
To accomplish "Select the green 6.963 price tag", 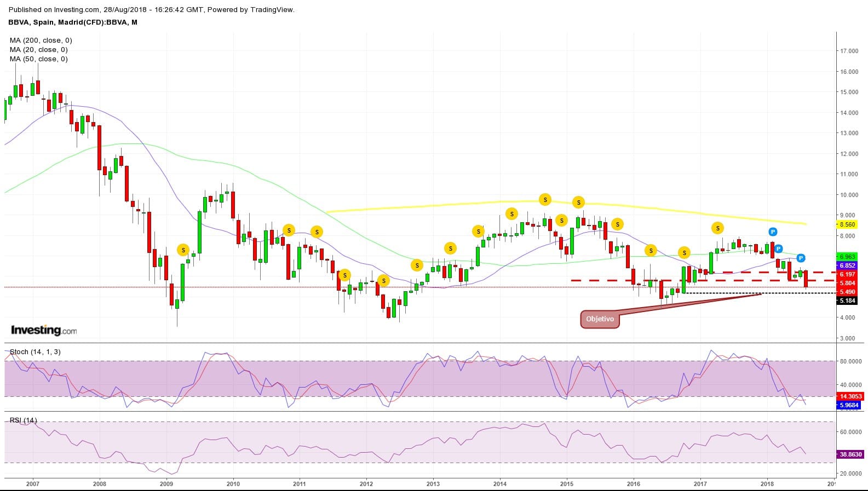I will click(847, 257).
